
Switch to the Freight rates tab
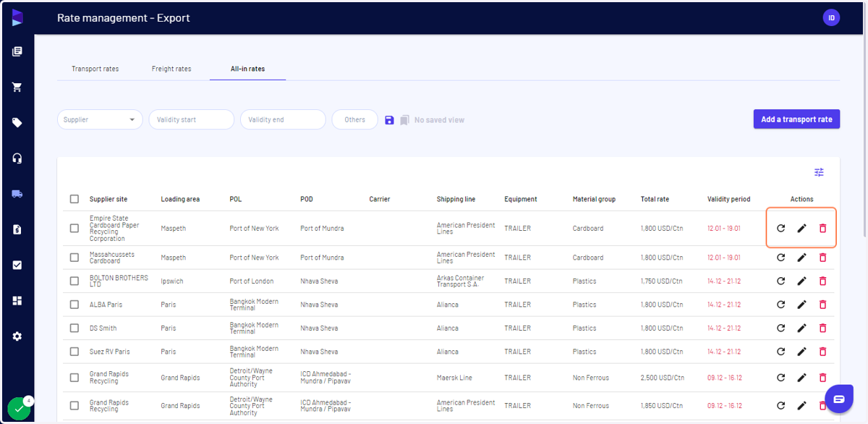(171, 69)
